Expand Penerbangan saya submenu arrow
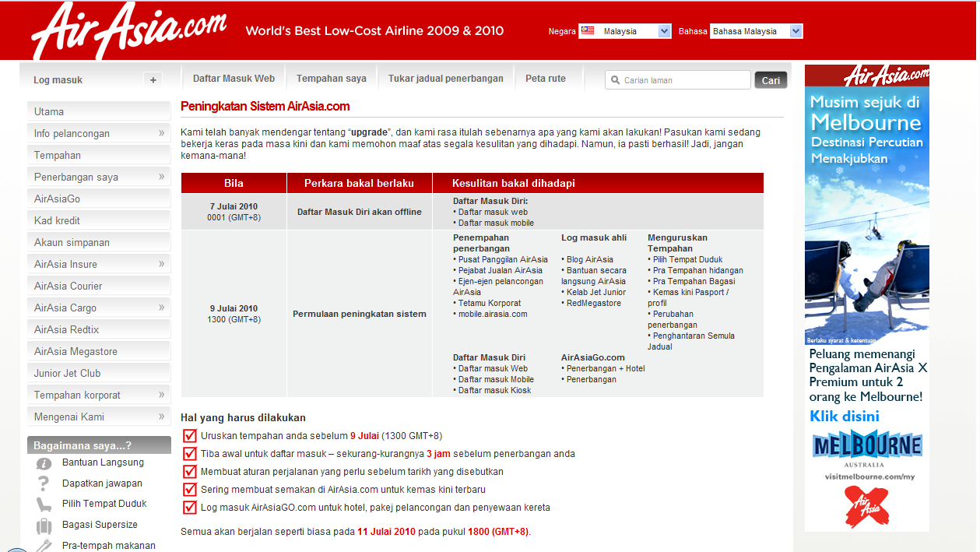Screen dimensions: 980x552 [161, 177]
